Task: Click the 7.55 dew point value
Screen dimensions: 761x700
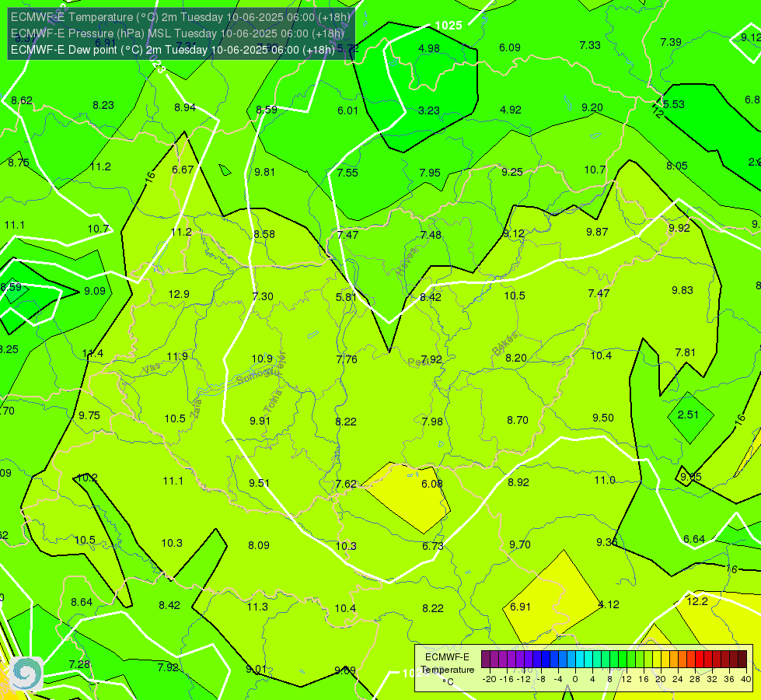Action: click(347, 173)
